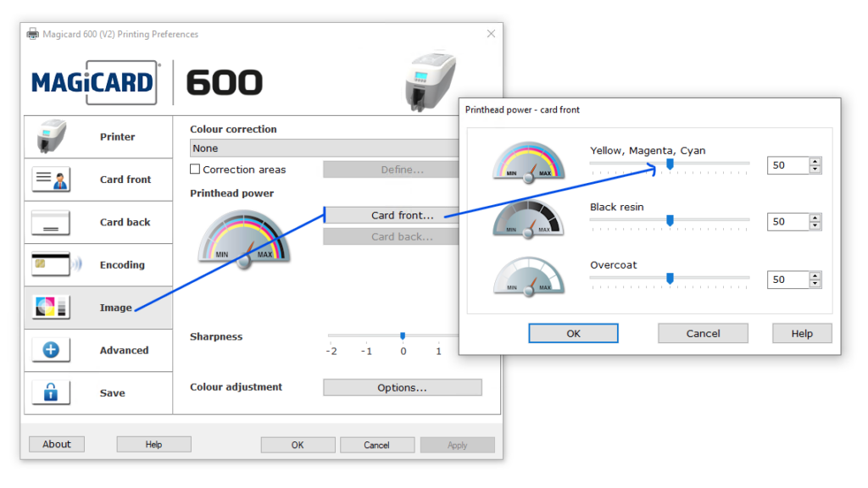Click the Printer icon in the sidebar
Viewport: 868px width, 488px height.
pos(52,136)
